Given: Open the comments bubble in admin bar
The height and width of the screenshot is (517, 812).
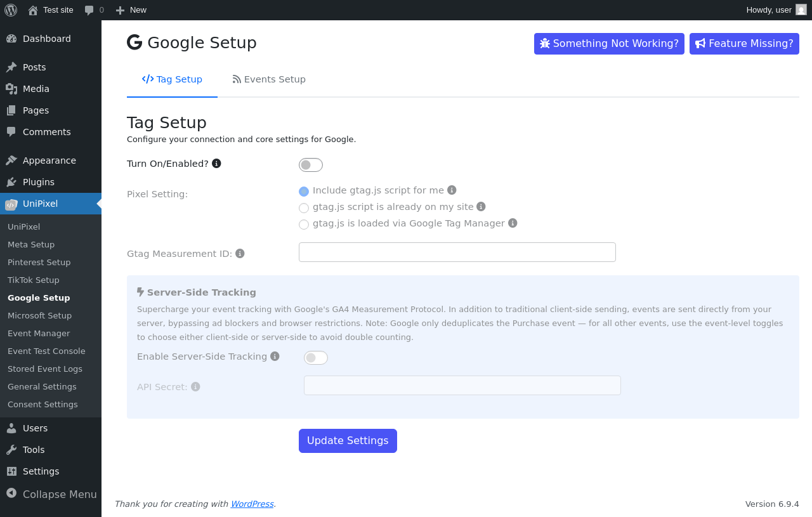Looking at the screenshot, I should (x=94, y=10).
